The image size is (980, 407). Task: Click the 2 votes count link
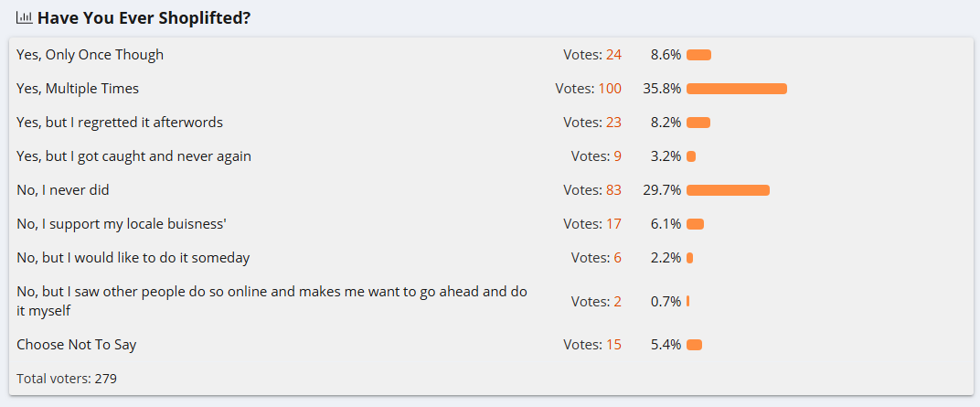pos(617,301)
